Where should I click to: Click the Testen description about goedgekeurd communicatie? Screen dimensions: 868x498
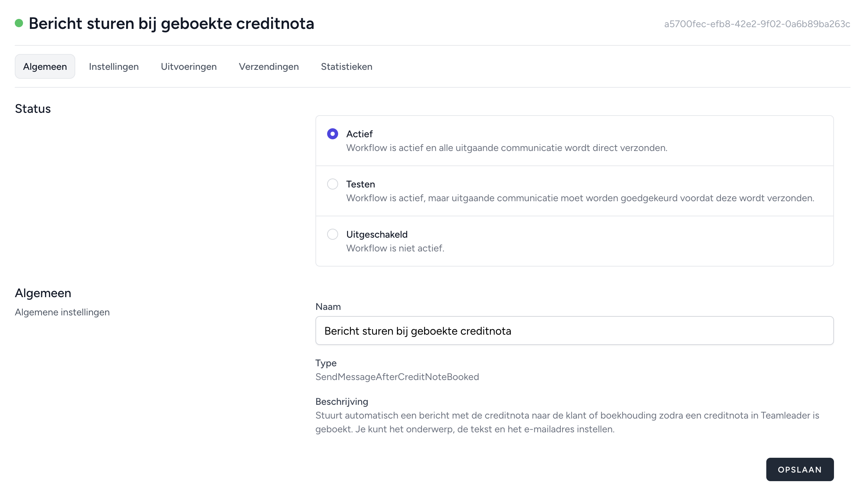point(580,198)
